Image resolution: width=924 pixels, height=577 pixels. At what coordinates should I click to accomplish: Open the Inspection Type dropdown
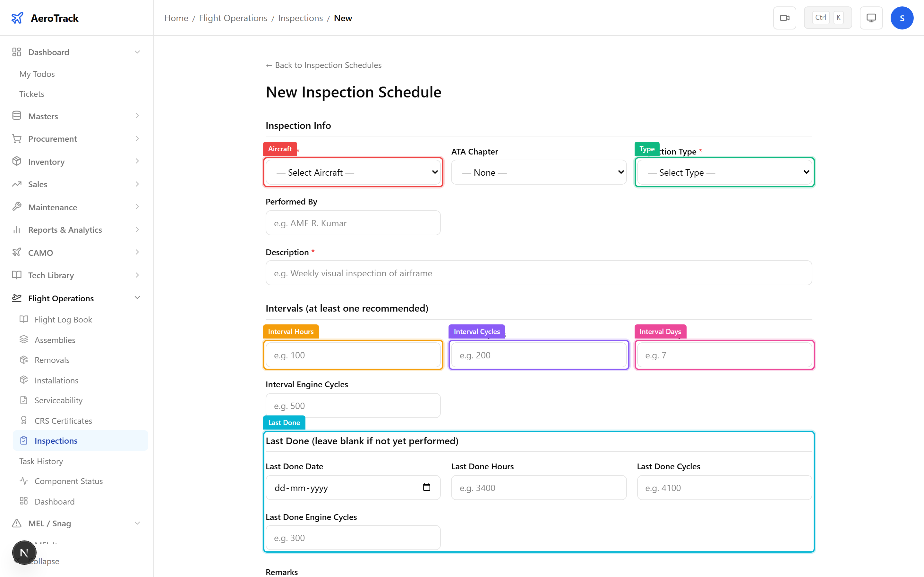(724, 172)
